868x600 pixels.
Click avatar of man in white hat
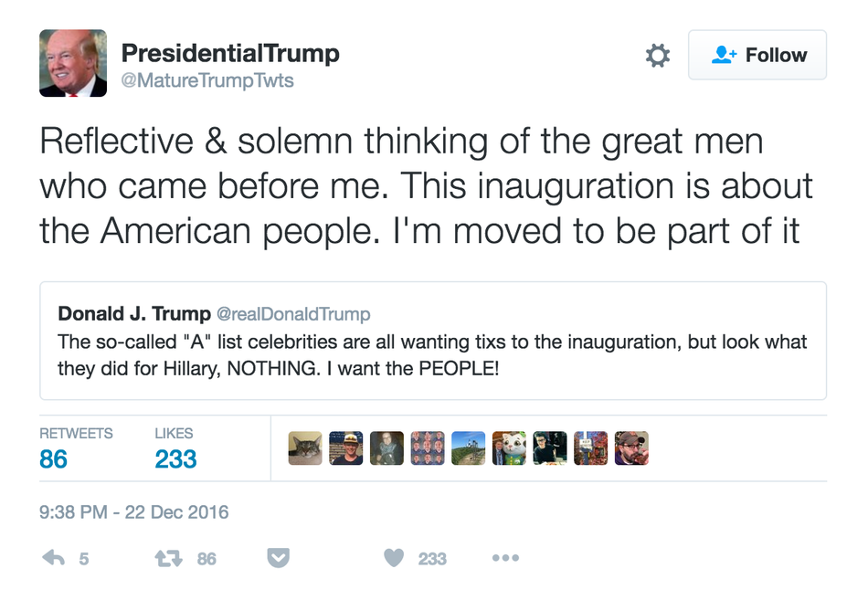(346, 448)
